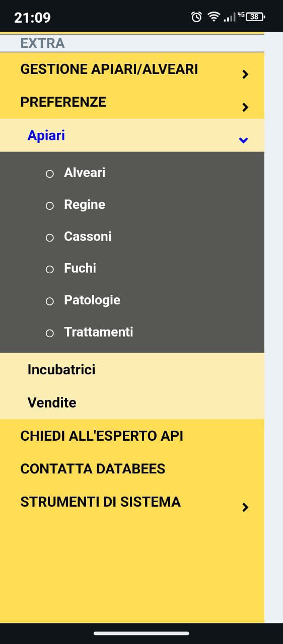Select the bullet circle beside Regine
This screenshot has height=644, width=283.
coord(49,206)
